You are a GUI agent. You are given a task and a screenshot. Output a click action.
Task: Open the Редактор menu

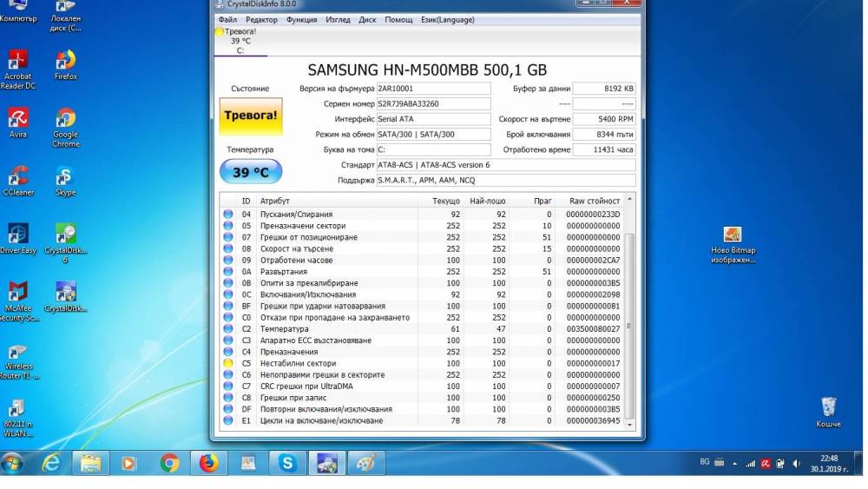(x=261, y=20)
